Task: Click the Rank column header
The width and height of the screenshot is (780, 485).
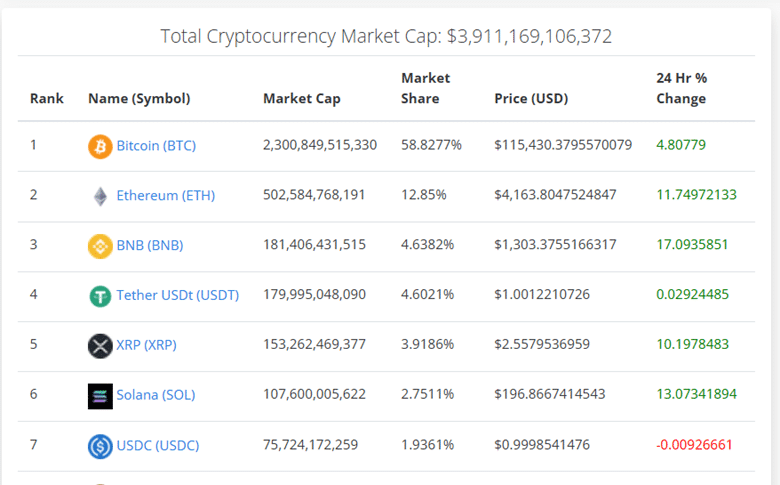Action: click(47, 99)
